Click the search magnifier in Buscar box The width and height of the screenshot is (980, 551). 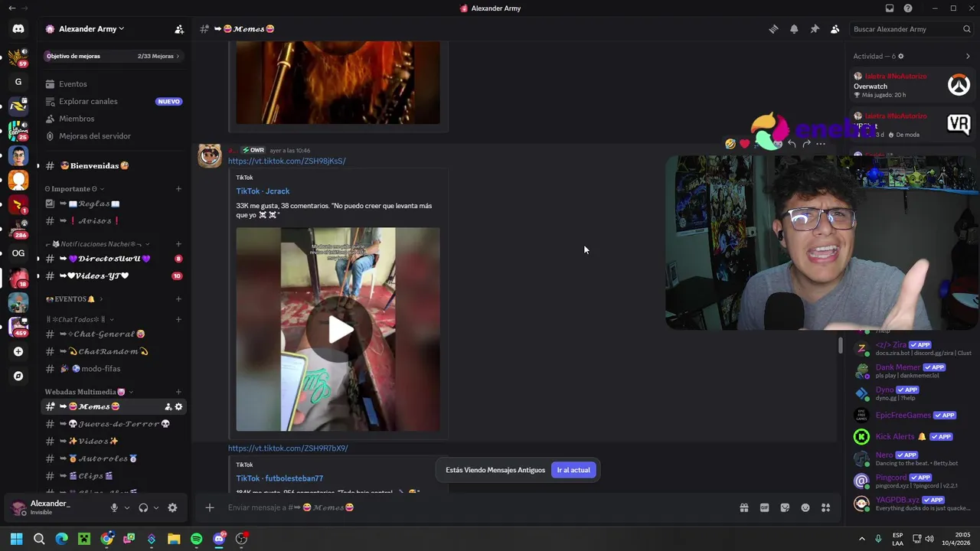966,29
